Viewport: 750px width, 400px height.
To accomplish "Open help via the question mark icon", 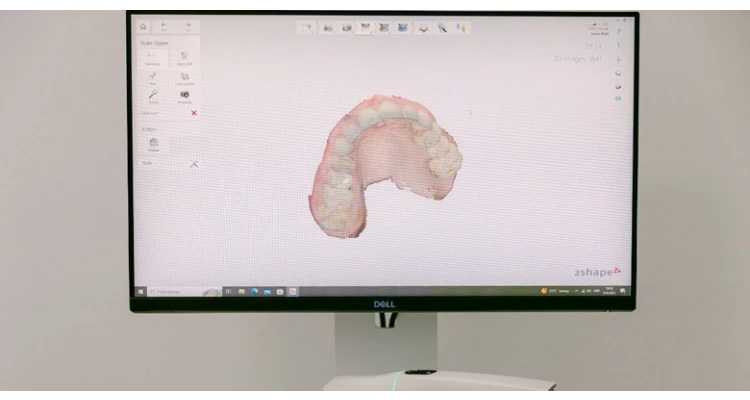I will pyautogui.click(x=619, y=44).
